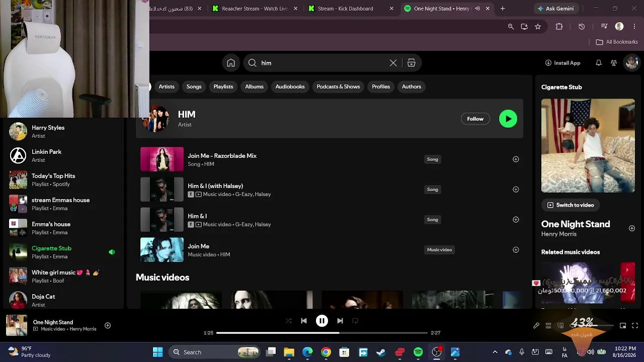Click the Windows Start button
Image resolution: width=644 pixels, height=362 pixels.
(157, 352)
